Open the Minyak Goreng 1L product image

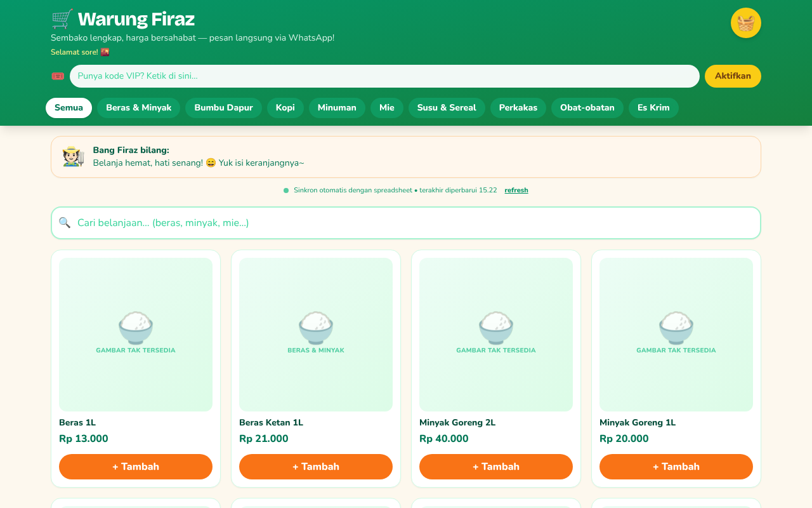[x=676, y=335]
